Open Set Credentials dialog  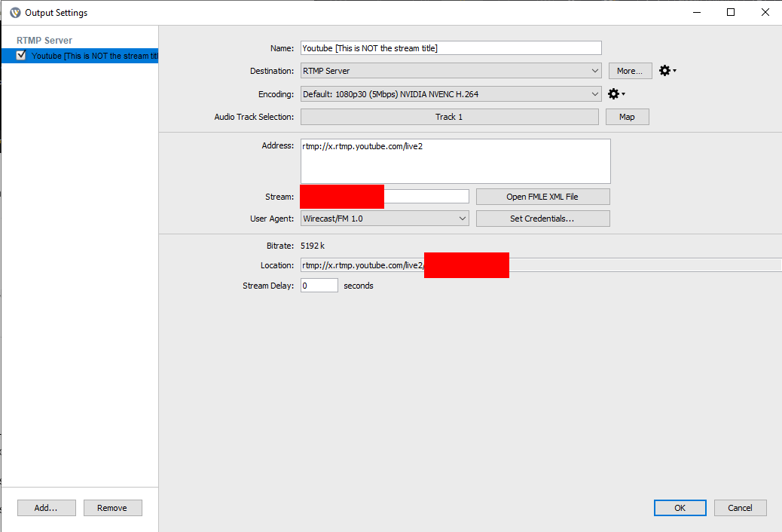tap(542, 219)
